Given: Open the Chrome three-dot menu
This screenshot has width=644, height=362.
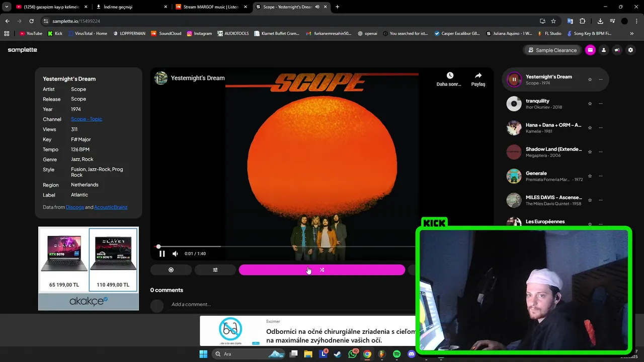Looking at the screenshot, I should pos(636,21).
